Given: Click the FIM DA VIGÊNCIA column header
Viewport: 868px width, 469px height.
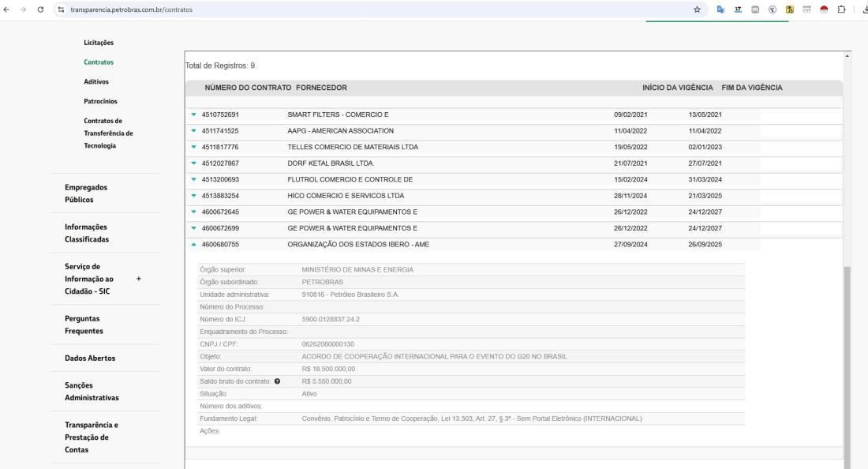Looking at the screenshot, I should [x=752, y=88].
